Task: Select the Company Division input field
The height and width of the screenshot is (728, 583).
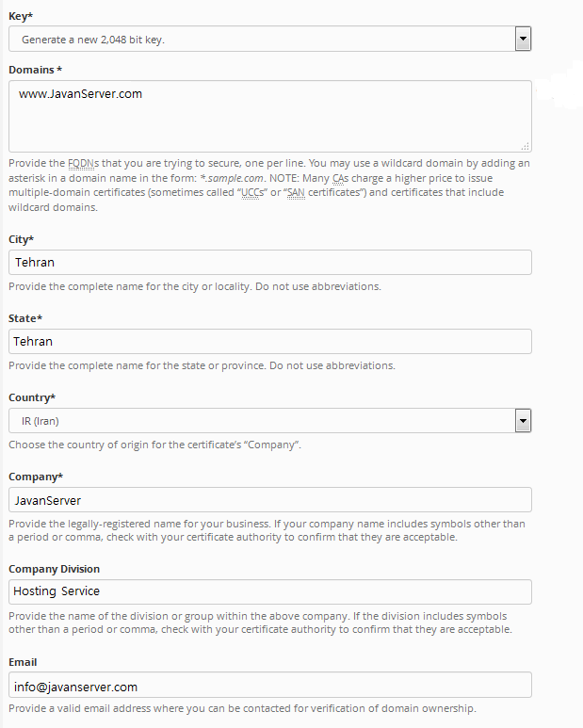Action: click(269, 591)
